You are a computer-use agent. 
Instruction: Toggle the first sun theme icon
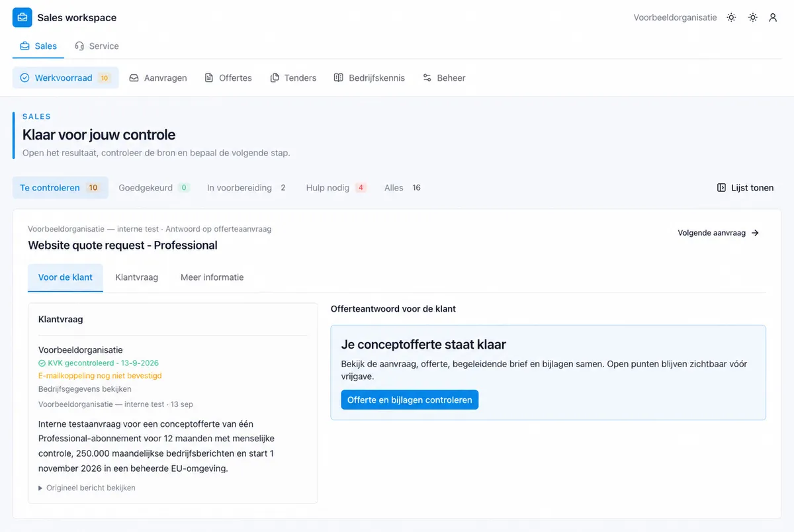click(731, 18)
